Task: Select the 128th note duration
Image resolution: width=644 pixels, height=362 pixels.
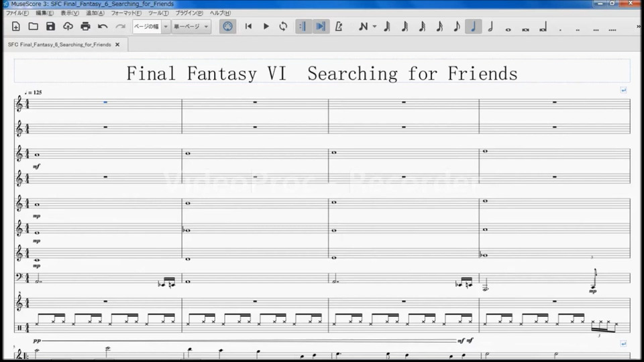Action: coord(387,27)
